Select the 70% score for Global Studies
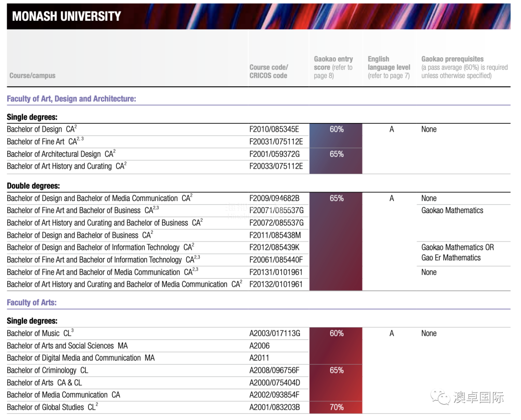 337,407
